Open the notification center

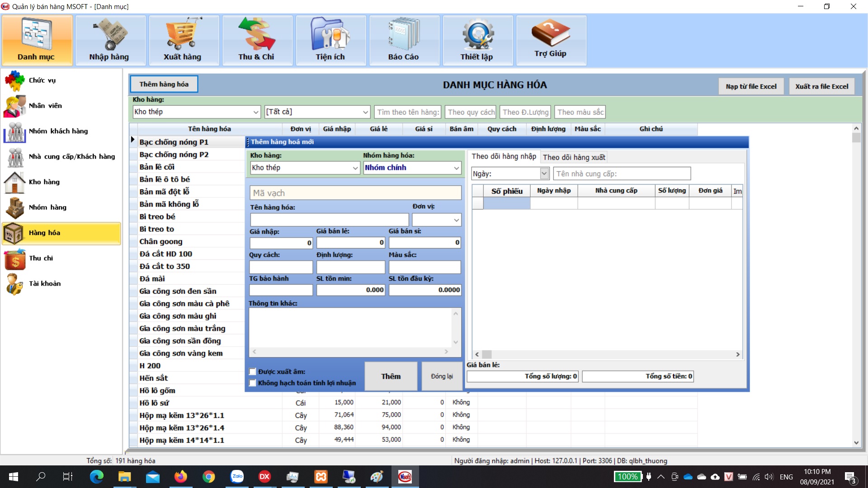point(850,477)
